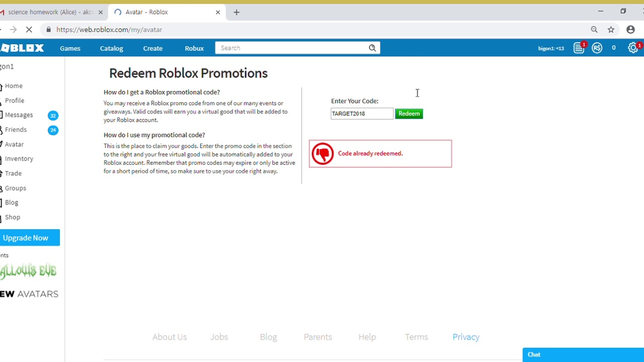Click the green Redeem button
Screen dimensions: 644x362
(409, 114)
